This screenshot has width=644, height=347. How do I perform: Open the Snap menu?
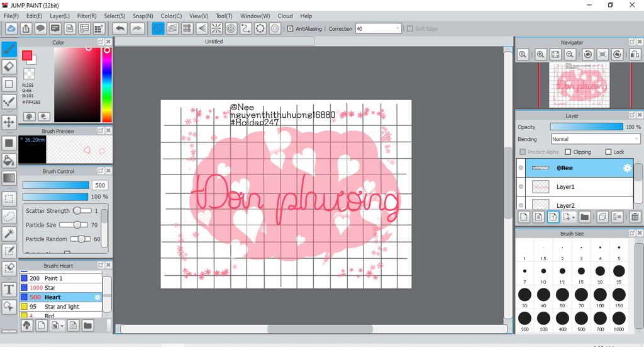[x=143, y=16]
